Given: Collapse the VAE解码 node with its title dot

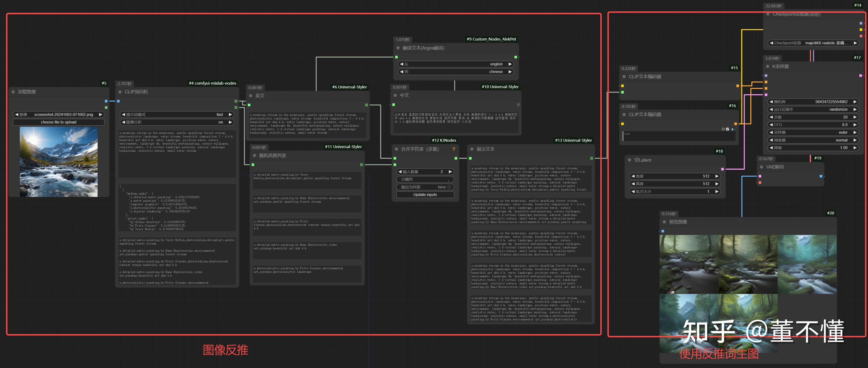Looking at the screenshot, I should tap(761, 167).
